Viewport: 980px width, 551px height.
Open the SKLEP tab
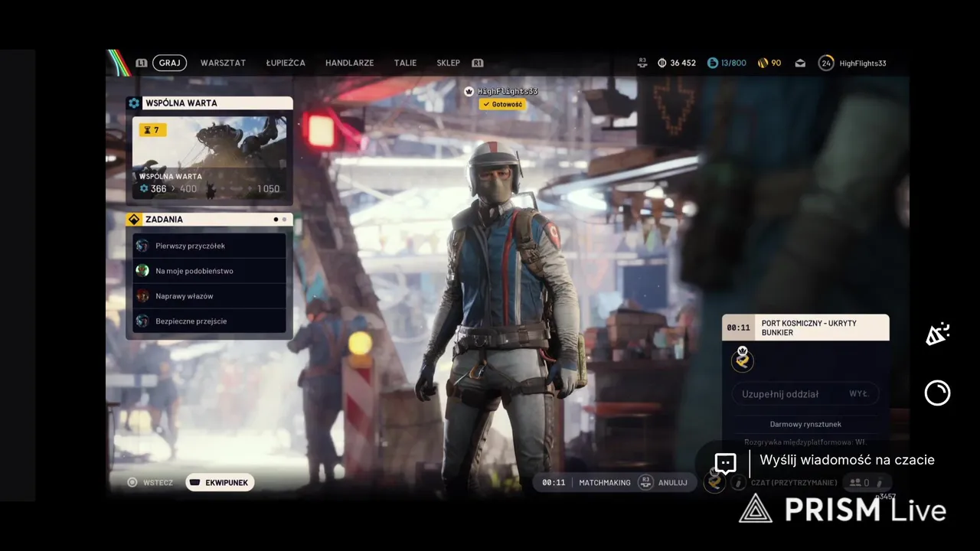(x=448, y=63)
